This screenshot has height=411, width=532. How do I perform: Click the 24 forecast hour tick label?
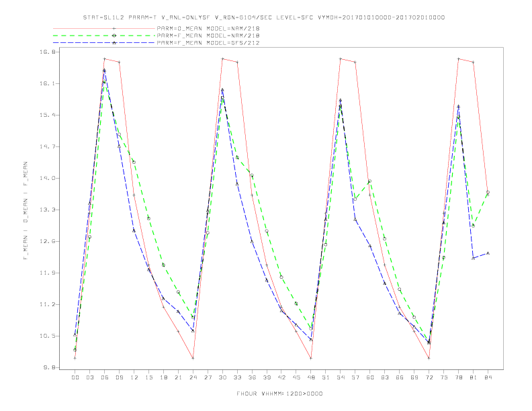coord(193,377)
